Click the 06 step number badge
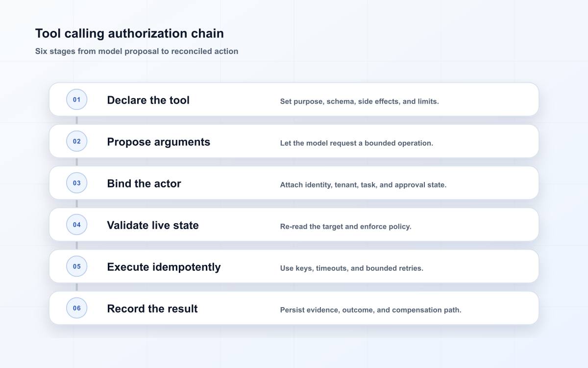Screen dimensions: 588x368 click(x=77, y=308)
